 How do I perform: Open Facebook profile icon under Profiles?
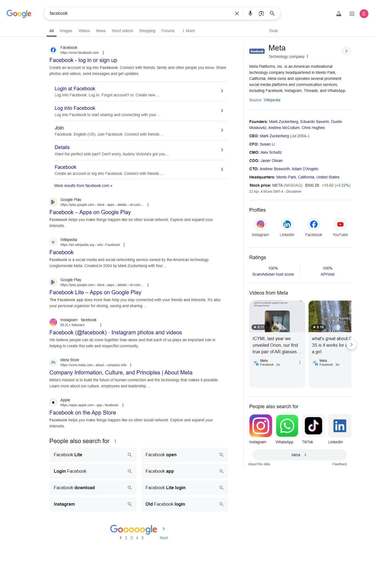(x=314, y=225)
